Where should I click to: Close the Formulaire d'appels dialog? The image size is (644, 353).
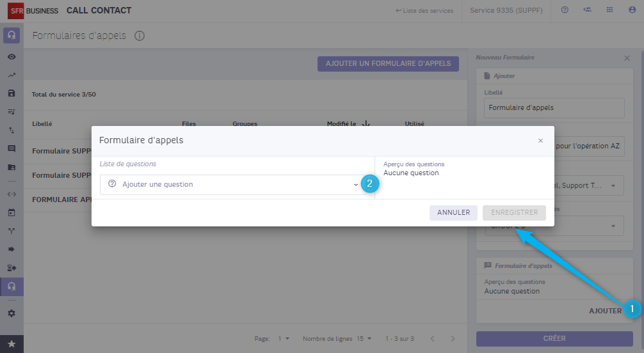(540, 141)
